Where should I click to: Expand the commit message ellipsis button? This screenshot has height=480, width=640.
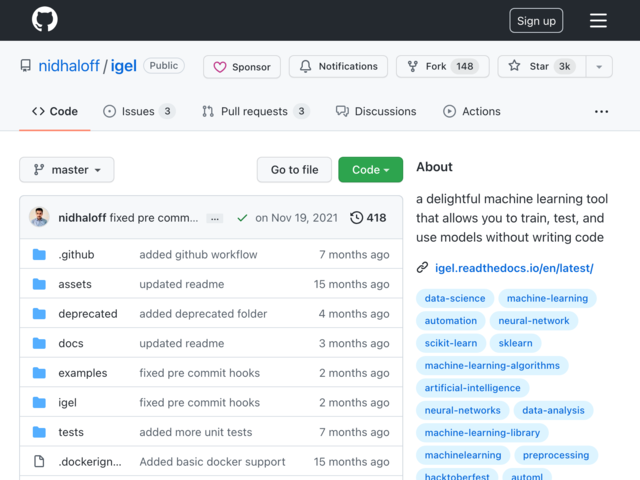[215, 218]
